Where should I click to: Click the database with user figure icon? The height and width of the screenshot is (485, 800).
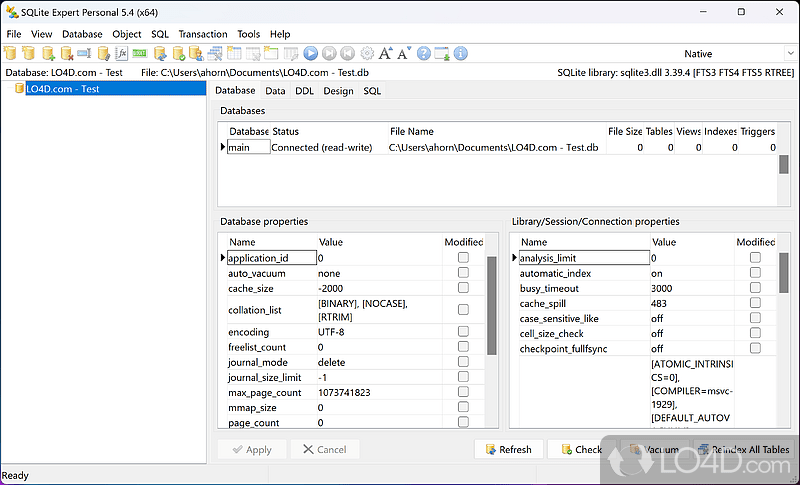click(x=196, y=53)
